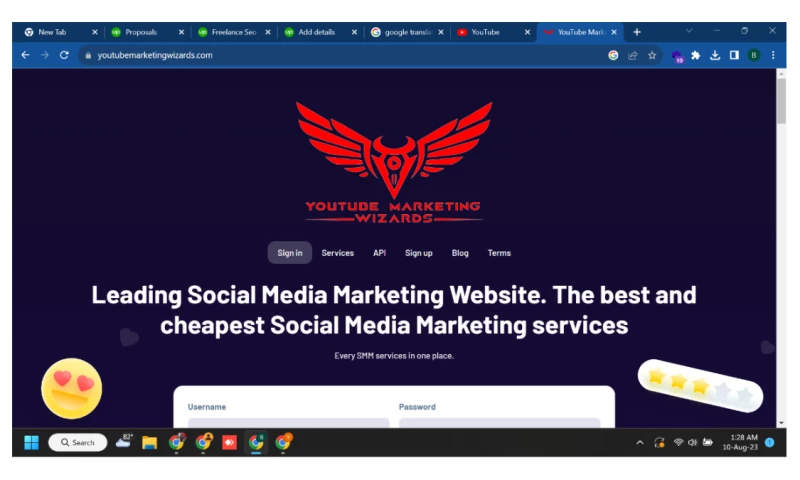Bookmark this page with the star icon

click(x=652, y=56)
